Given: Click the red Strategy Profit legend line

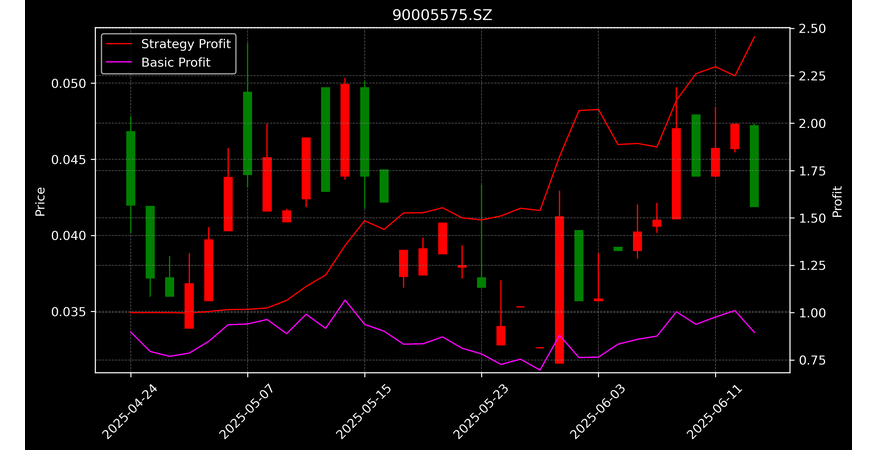Looking at the screenshot, I should [x=118, y=44].
